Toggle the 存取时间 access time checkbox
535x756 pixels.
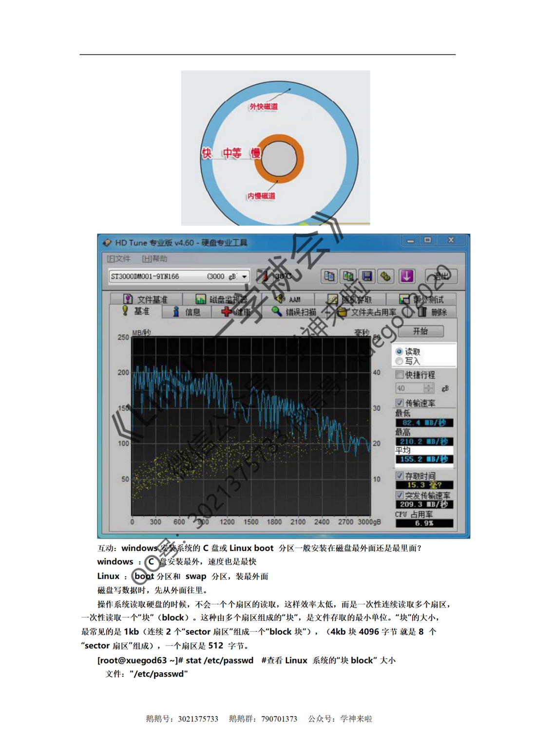tap(400, 476)
